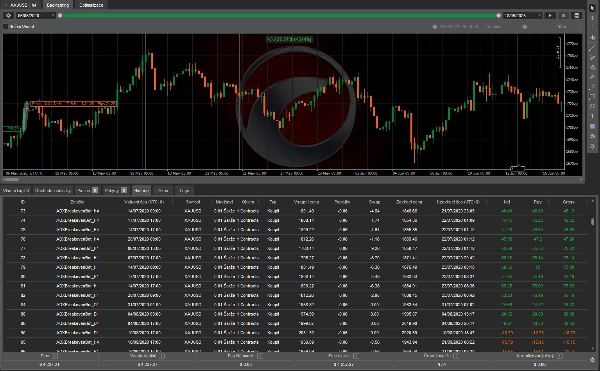This screenshot has width=600, height=371.
Task: Click the history table vertical scrollbar thumb
Action: [x=592, y=221]
